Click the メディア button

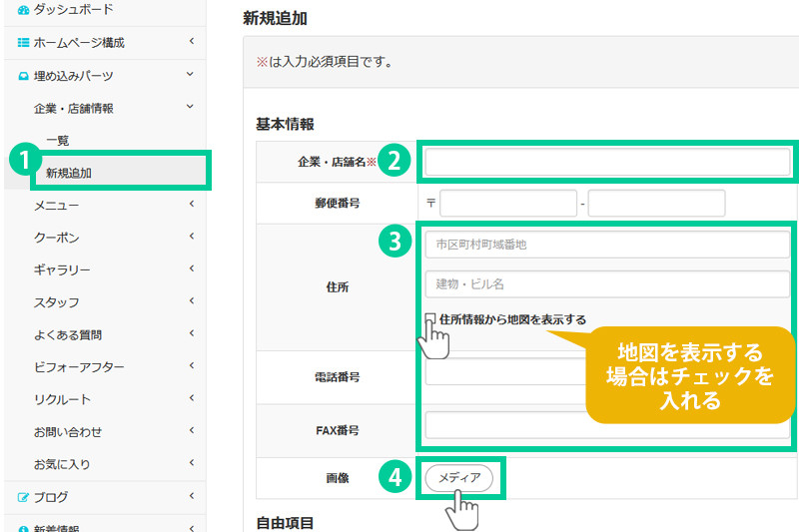coord(459,479)
